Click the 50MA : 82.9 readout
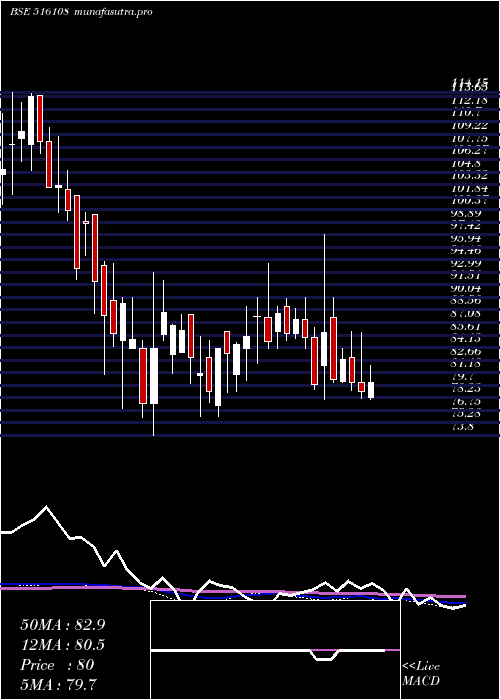 pos(63,625)
